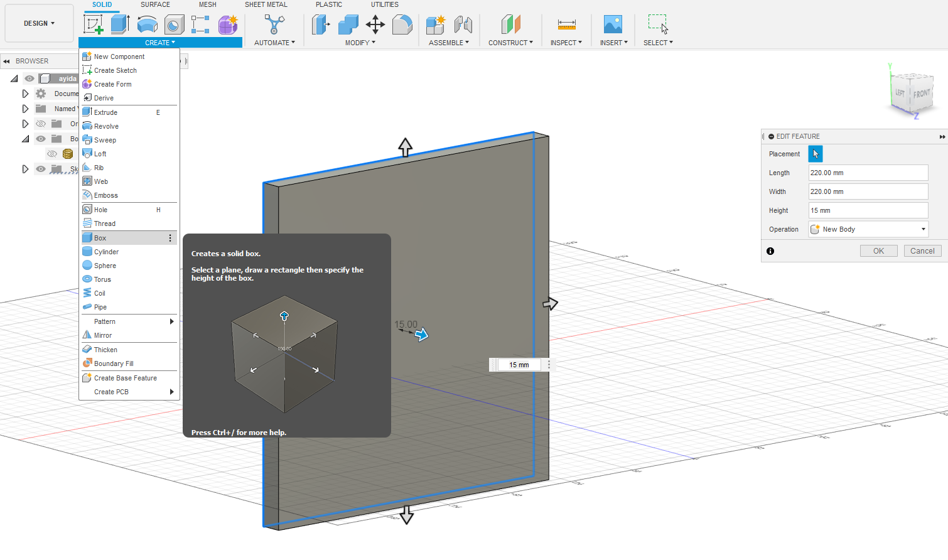Toggle visibility eye of the ayida component
This screenshot has height=560, width=948.
pyautogui.click(x=30, y=78)
